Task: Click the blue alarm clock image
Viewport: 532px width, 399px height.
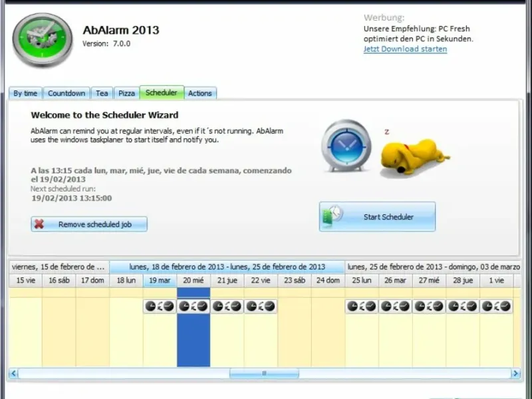Action: 346,146
